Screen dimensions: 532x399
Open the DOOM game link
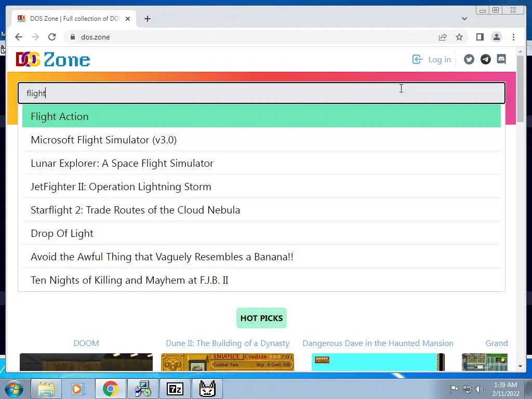point(86,343)
